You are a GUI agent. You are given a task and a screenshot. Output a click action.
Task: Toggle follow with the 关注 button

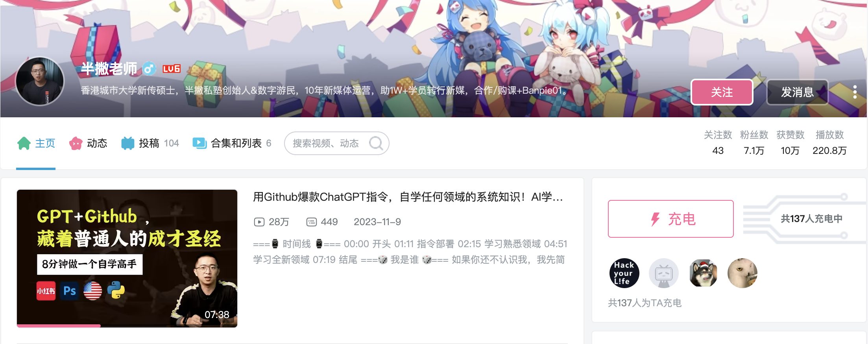722,92
